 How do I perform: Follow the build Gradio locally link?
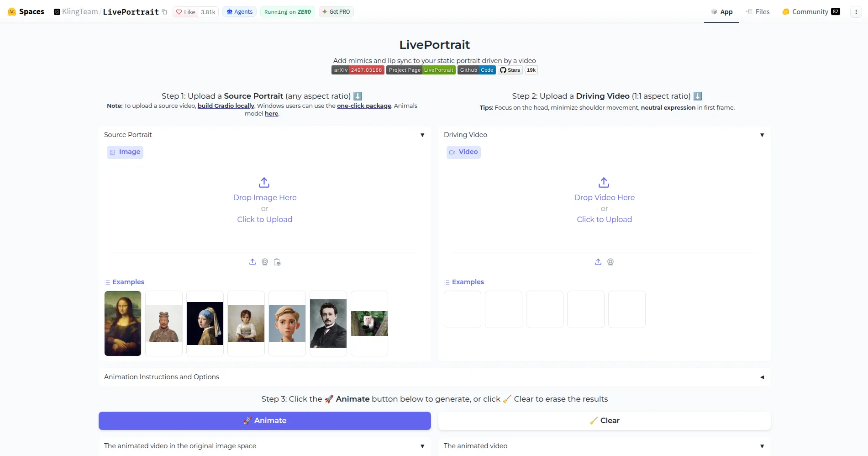coord(226,106)
